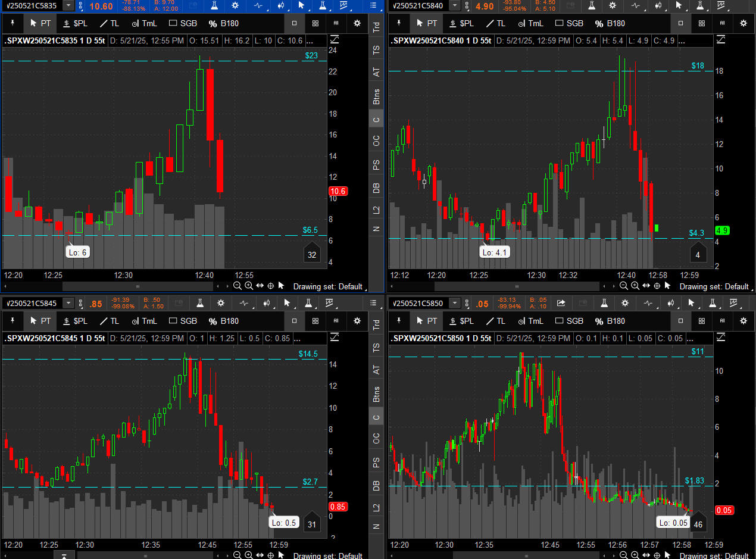The width and height of the screenshot is (756, 559).
Task: Open chart settings gear in C5850 header
Action: pyautogui.click(x=626, y=303)
